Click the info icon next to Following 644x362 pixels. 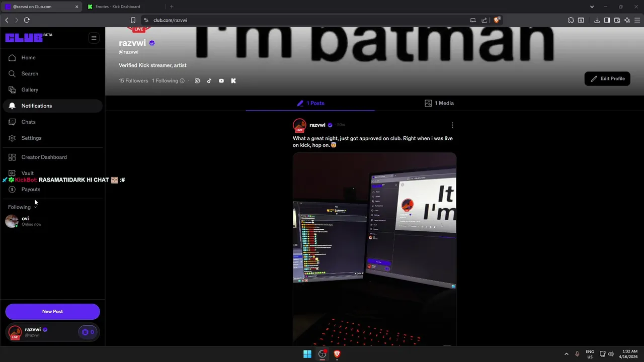click(182, 81)
